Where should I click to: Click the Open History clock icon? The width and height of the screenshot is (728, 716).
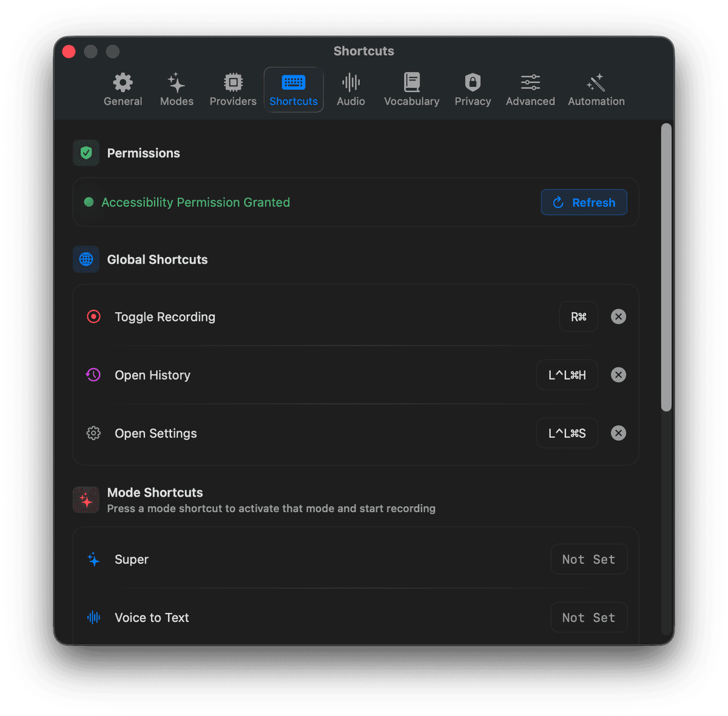(93, 375)
